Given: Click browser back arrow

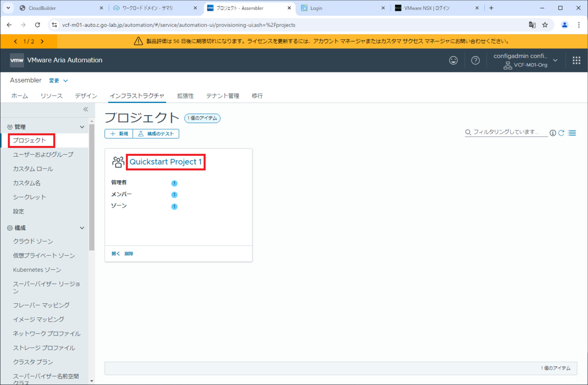Looking at the screenshot, I should tap(9, 24).
